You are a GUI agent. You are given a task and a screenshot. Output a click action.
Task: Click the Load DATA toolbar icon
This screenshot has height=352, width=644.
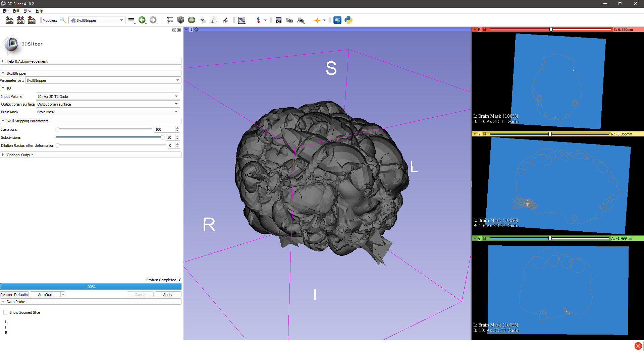[x=9, y=20]
